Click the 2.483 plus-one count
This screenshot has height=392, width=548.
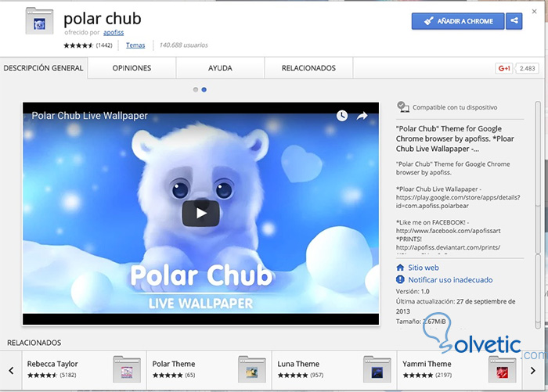pos(527,69)
